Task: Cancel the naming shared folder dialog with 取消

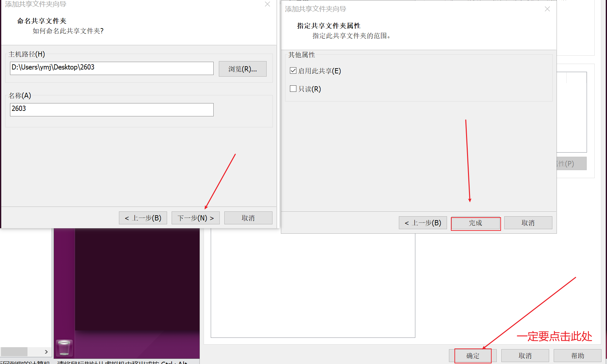Action: pos(248,218)
